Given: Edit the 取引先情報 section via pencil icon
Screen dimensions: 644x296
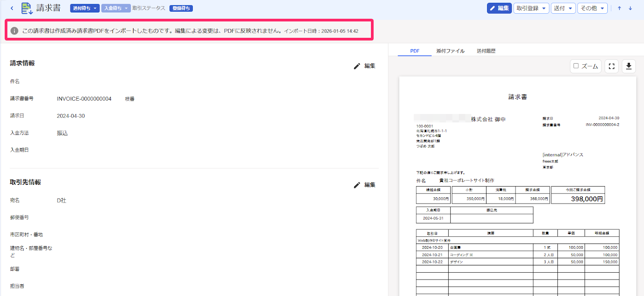Looking at the screenshot, I should pos(364,185).
